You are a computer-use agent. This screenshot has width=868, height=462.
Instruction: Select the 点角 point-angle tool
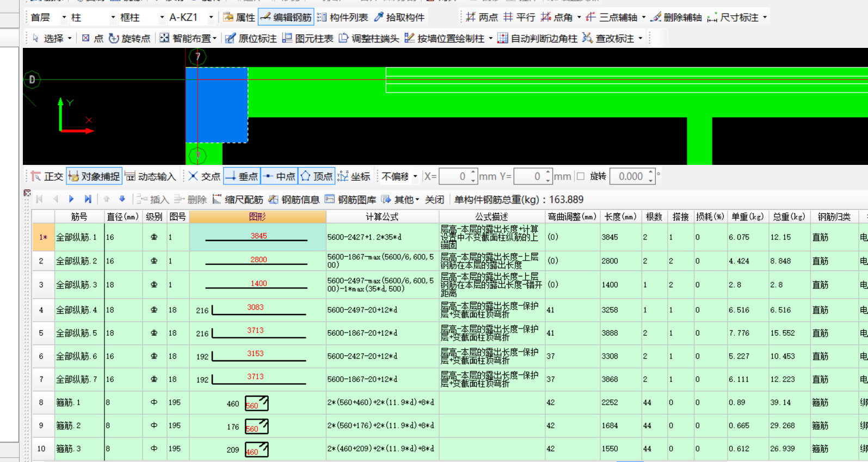coord(557,17)
